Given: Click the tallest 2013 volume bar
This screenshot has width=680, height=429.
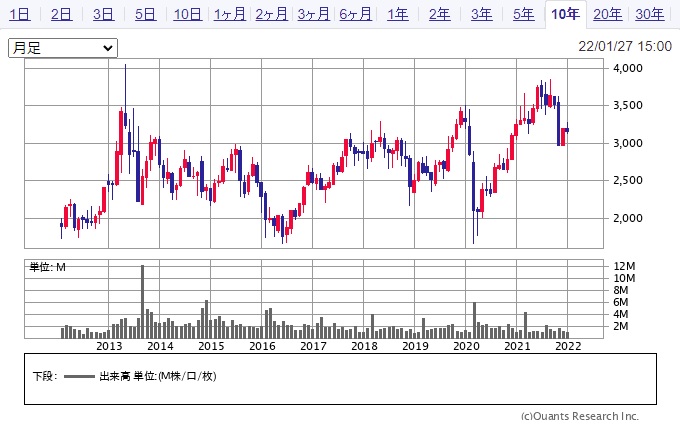Looking at the screenshot, I should (x=142, y=301).
